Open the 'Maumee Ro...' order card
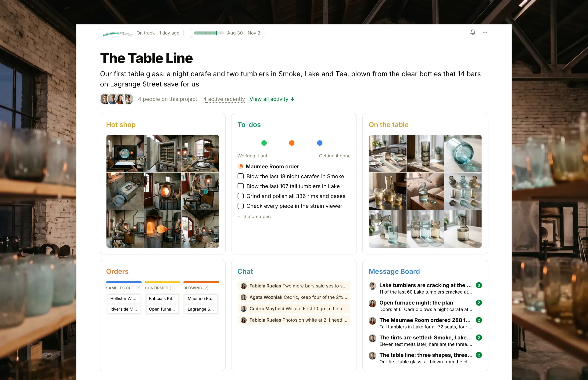This screenshot has height=380, width=588. click(201, 299)
